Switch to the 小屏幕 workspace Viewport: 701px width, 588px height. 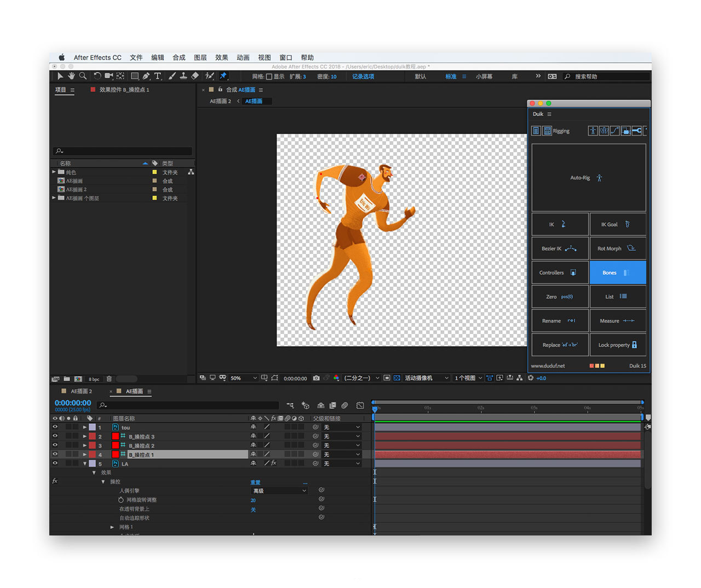click(484, 77)
